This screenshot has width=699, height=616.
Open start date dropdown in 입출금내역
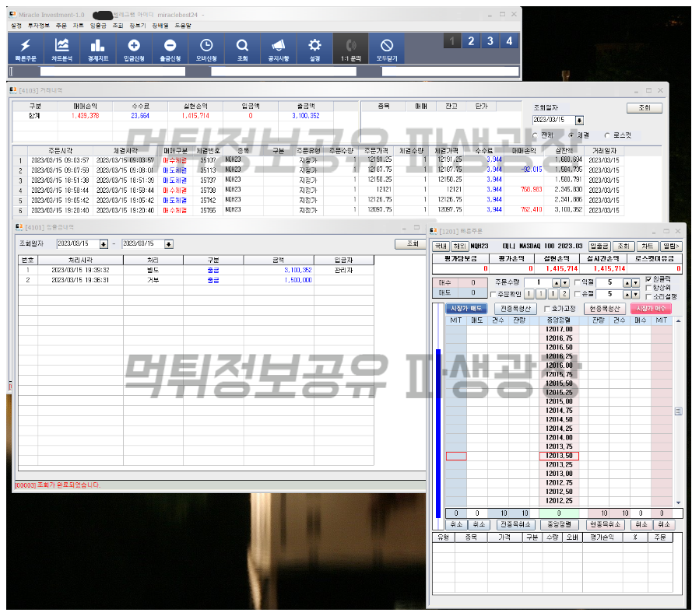(104, 244)
